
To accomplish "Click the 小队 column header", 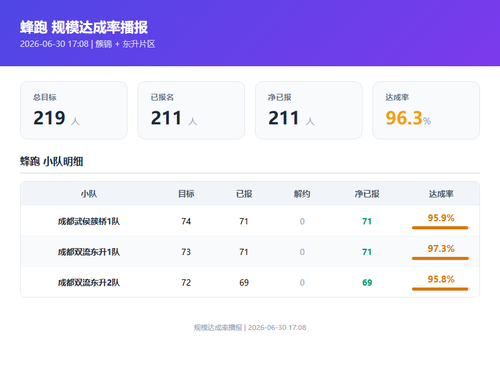I will 89,194.
